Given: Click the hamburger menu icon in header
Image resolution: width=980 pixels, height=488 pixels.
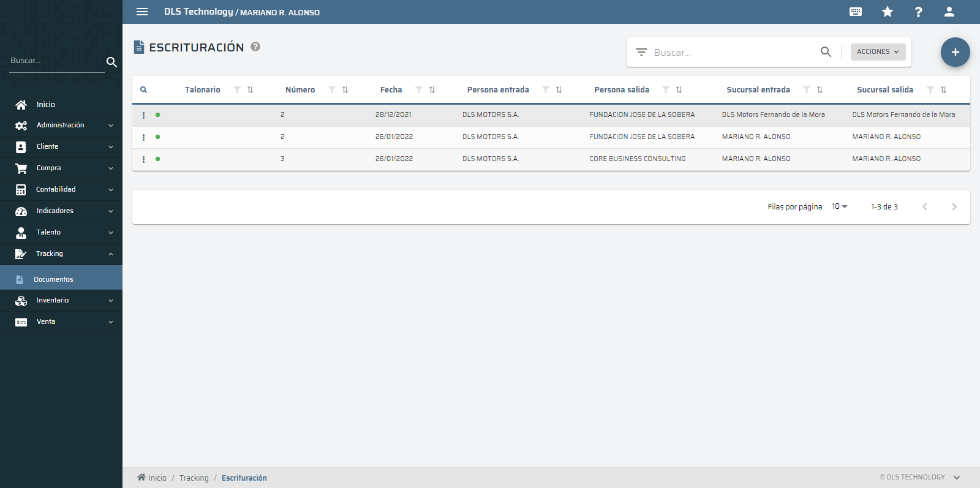Looking at the screenshot, I should click(142, 12).
